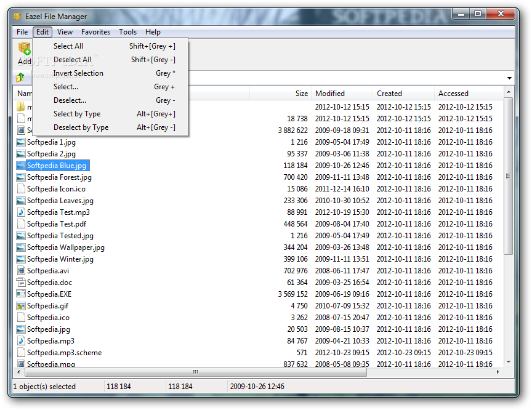Click the vertical scrollbar thumb
This screenshot has height=410, width=532.
[508, 176]
